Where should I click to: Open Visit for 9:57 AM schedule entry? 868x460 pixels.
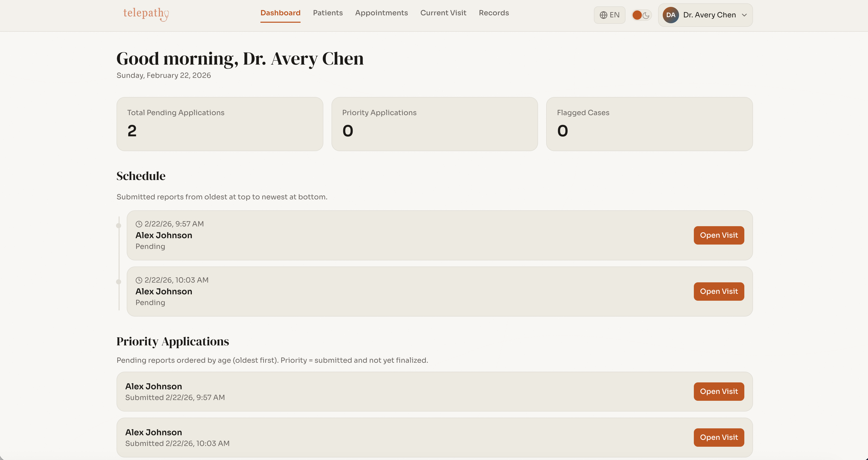click(x=719, y=235)
